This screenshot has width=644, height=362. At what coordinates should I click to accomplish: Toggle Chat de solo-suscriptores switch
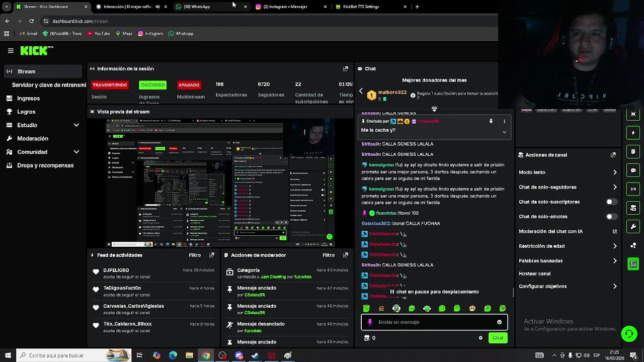(611, 202)
